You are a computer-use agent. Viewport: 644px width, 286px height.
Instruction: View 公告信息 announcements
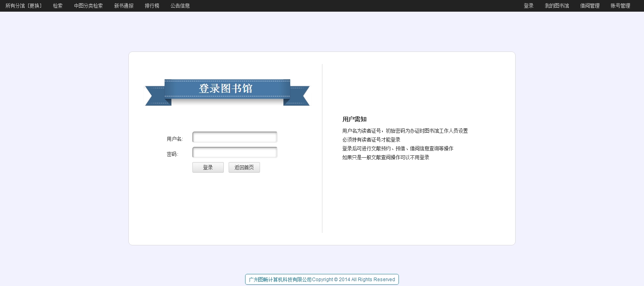point(180,6)
